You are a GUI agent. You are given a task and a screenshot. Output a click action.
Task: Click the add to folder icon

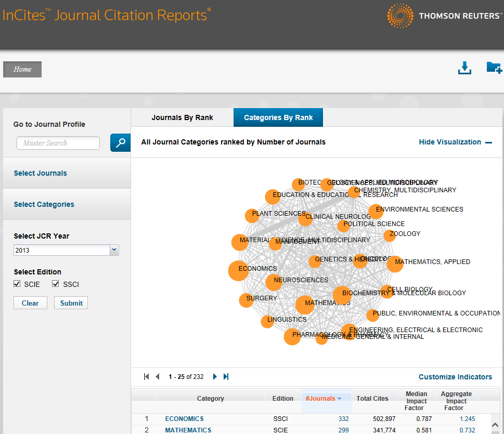click(x=494, y=68)
